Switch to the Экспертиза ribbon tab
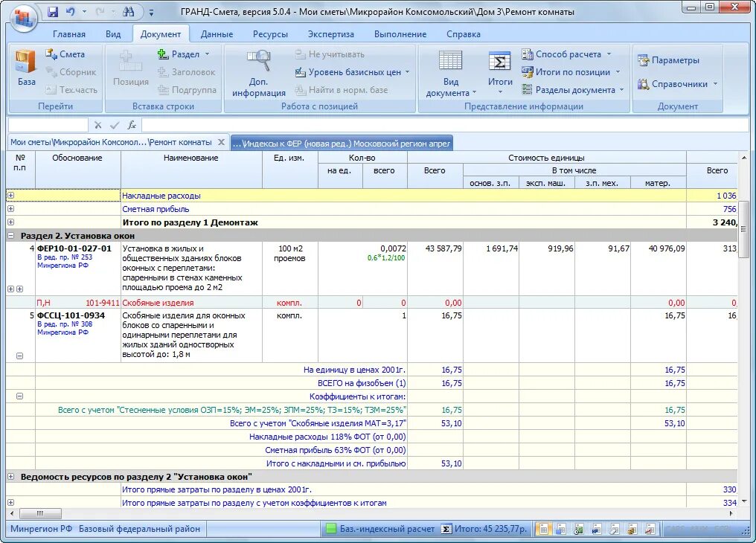 coord(330,34)
